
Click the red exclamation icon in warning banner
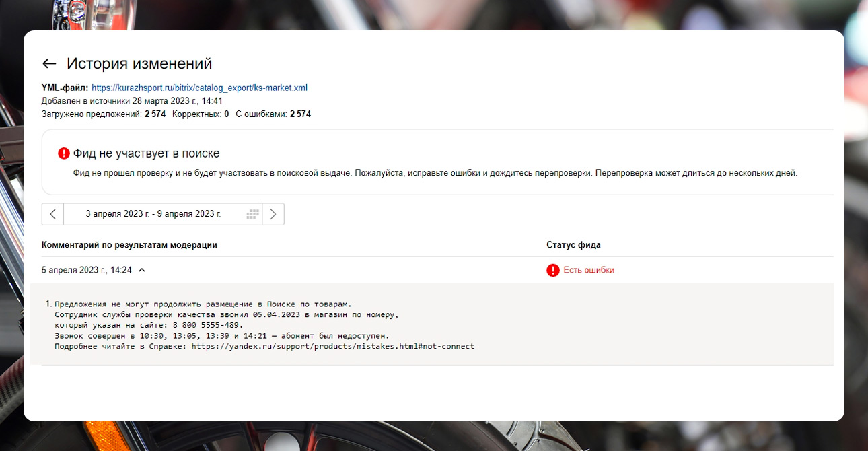pos(63,152)
